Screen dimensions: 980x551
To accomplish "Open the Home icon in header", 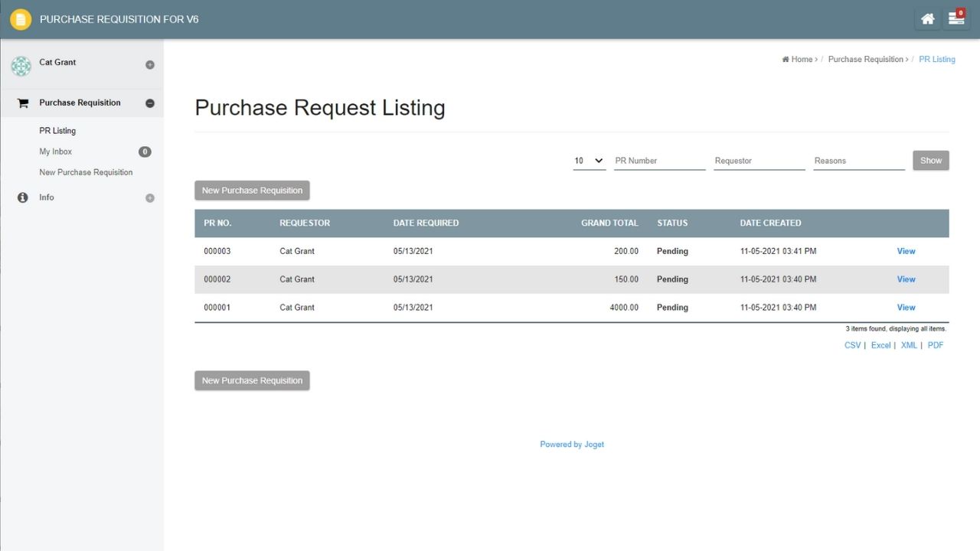I will 927,19.
